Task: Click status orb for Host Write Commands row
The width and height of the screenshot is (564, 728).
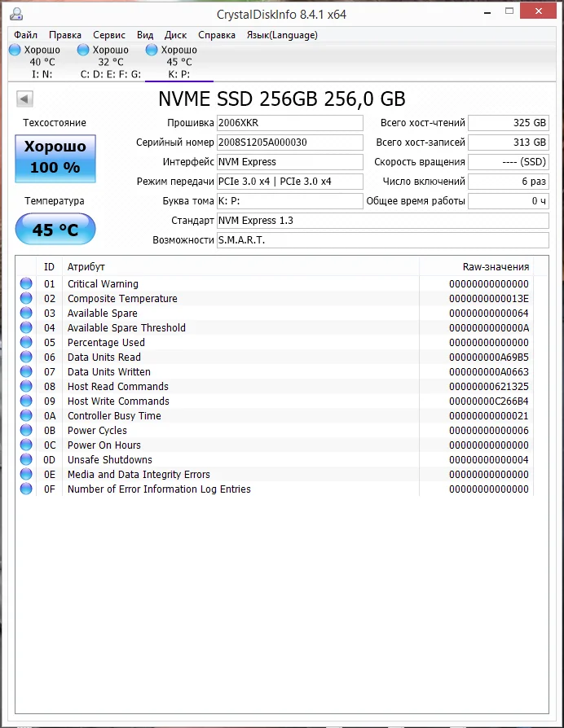Action: point(26,401)
